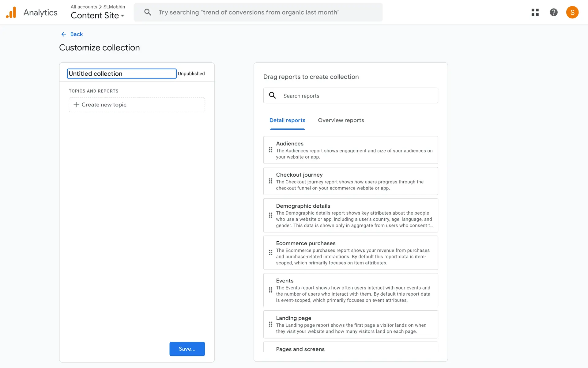Click the Ecommerce purchases drag handle icon
Screen dimensions: 588x368
point(270,253)
